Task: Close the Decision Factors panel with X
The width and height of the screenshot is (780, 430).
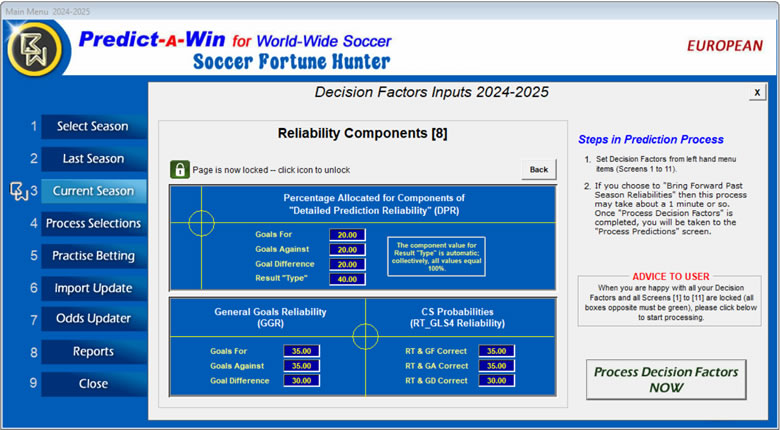Action: pos(757,92)
